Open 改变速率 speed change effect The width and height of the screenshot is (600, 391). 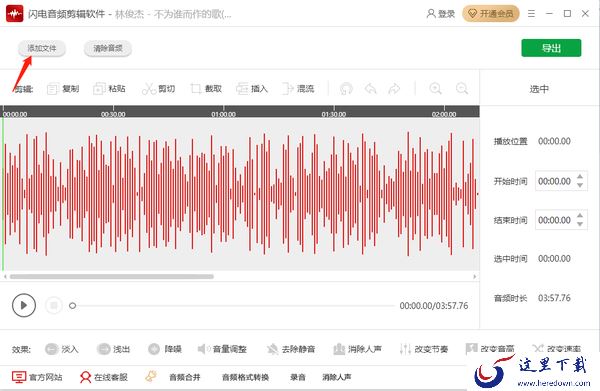point(556,349)
